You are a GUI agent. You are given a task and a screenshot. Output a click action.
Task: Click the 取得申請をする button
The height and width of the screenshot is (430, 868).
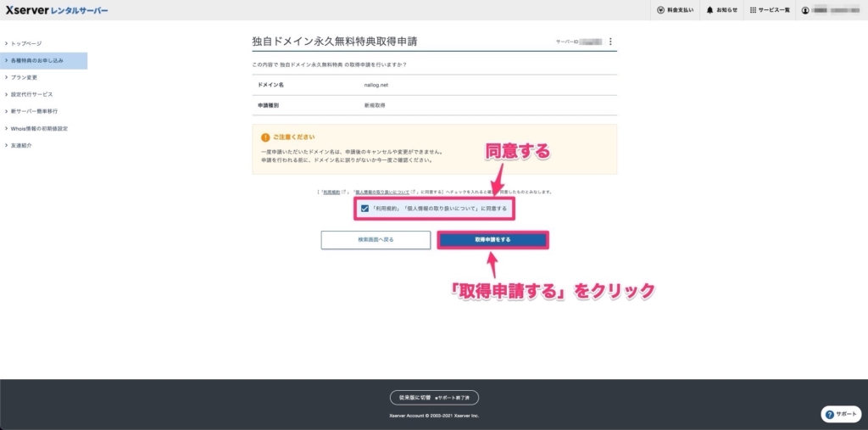(x=492, y=240)
